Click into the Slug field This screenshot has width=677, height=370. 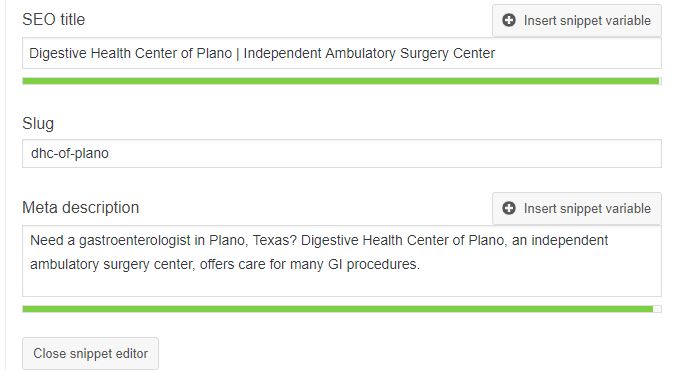(342, 153)
